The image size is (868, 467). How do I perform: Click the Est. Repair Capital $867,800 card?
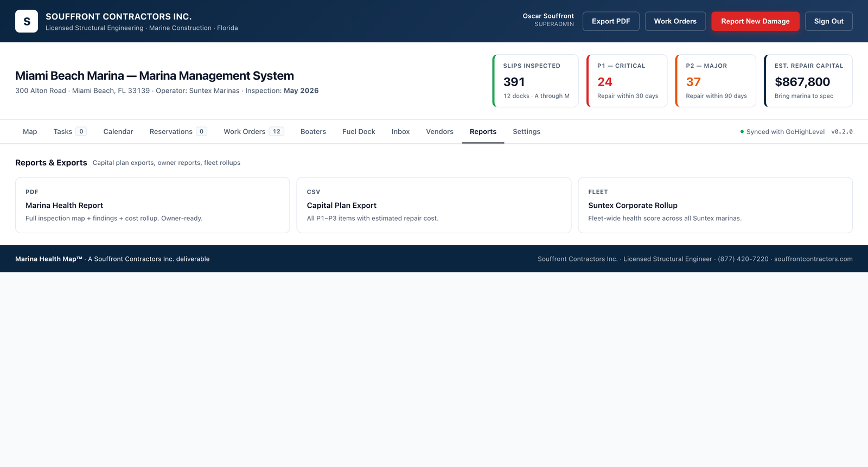808,81
